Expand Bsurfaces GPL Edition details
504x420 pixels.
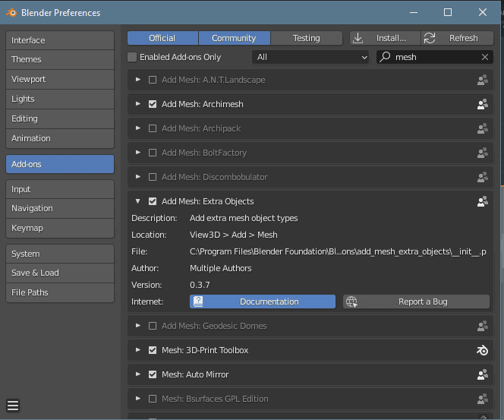138,399
